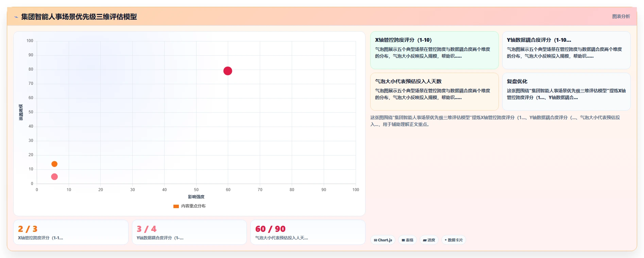Select the pink bubble near the origin
The height and width of the screenshot is (258, 644).
click(54, 177)
